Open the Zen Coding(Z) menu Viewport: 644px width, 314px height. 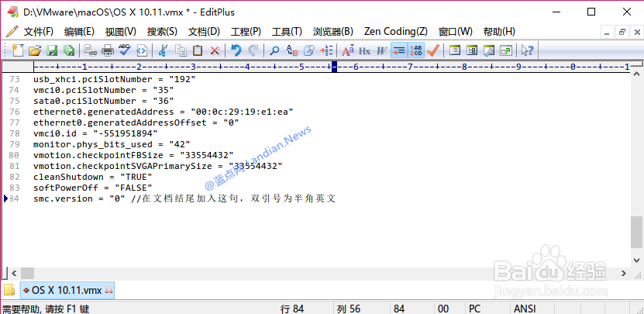[396, 32]
